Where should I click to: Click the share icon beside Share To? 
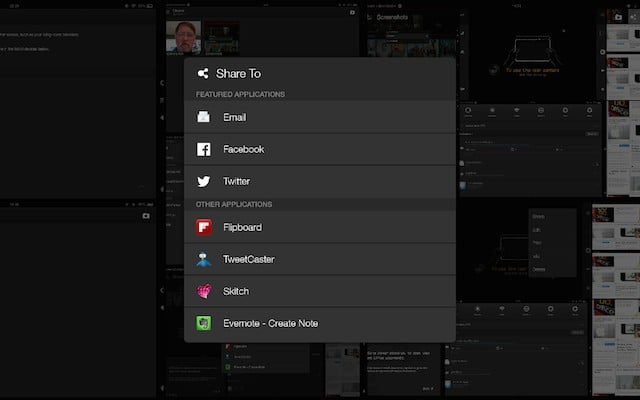[x=203, y=73]
